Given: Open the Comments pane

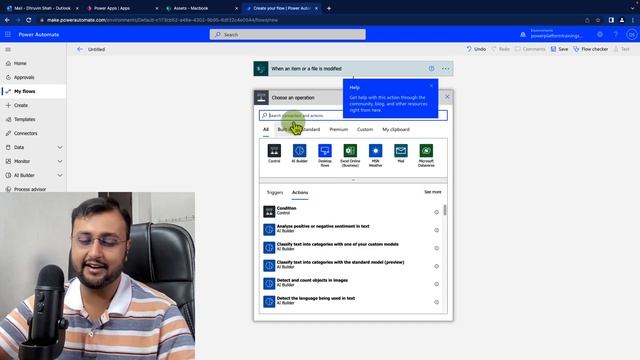Looking at the screenshot, I should point(530,49).
